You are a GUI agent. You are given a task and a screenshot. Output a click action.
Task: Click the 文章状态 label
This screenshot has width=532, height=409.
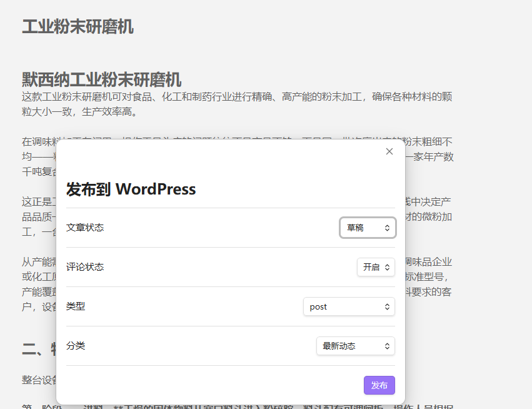pos(85,228)
